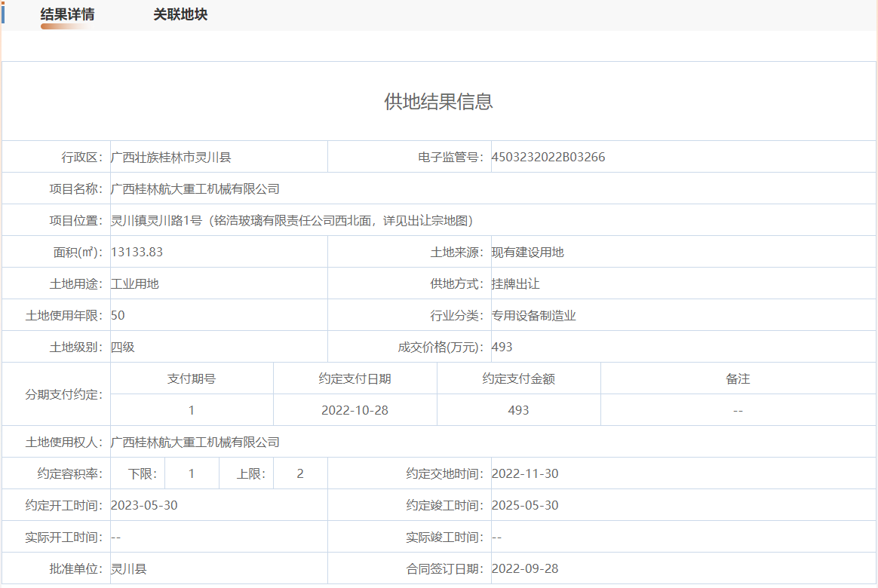Click the 行政区 value 广西壮族桂林市灵川县
The image size is (878, 588).
point(170,158)
